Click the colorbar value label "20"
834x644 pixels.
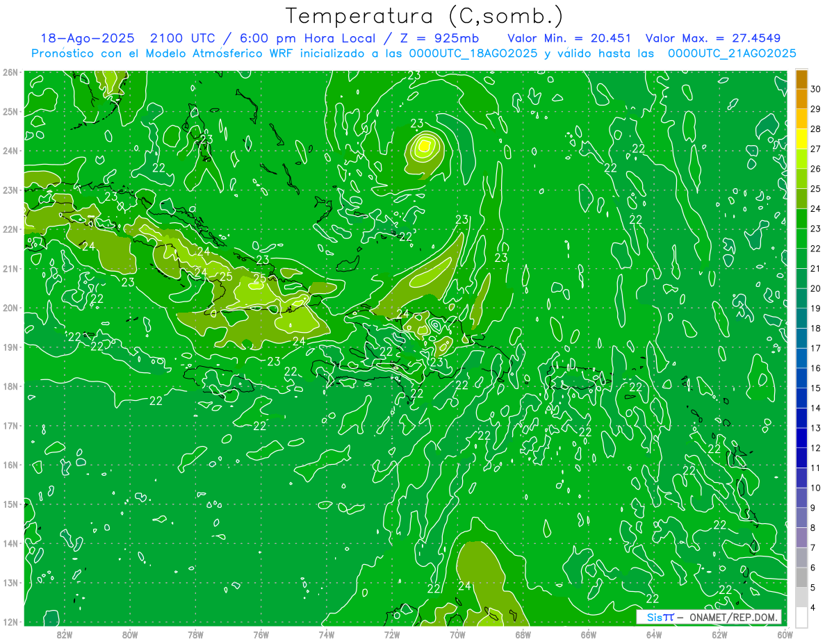pos(816,288)
